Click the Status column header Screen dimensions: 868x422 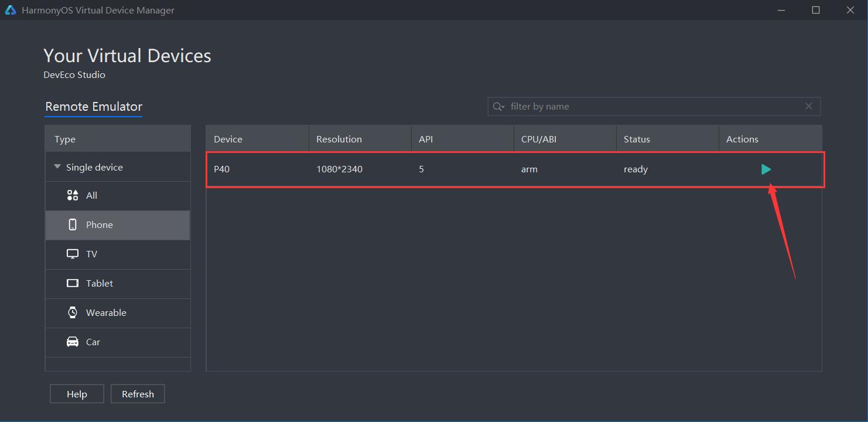668,139
